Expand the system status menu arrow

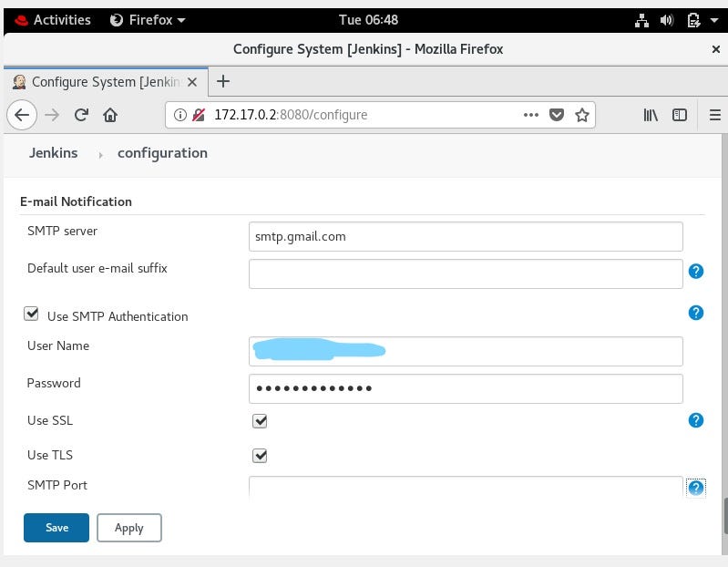(x=714, y=20)
